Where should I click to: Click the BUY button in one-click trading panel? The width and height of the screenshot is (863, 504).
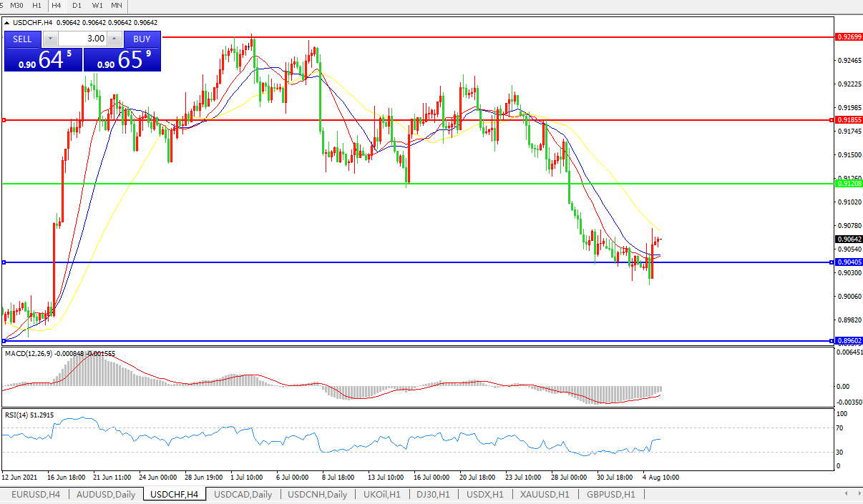[x=142, y=39]
